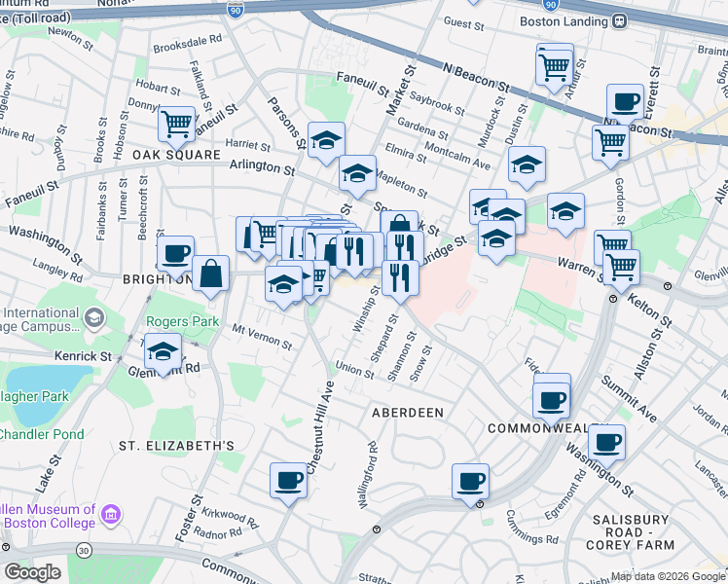Click the Saybrook St label
Viewport: 728px width, 584px height.
(x=437, y=103)
